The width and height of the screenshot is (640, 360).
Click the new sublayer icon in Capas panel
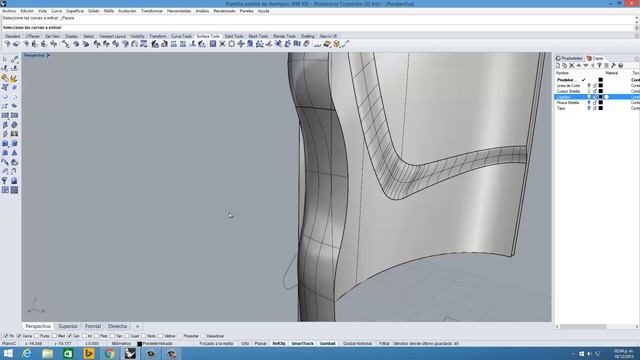click(x=565, y=65)
